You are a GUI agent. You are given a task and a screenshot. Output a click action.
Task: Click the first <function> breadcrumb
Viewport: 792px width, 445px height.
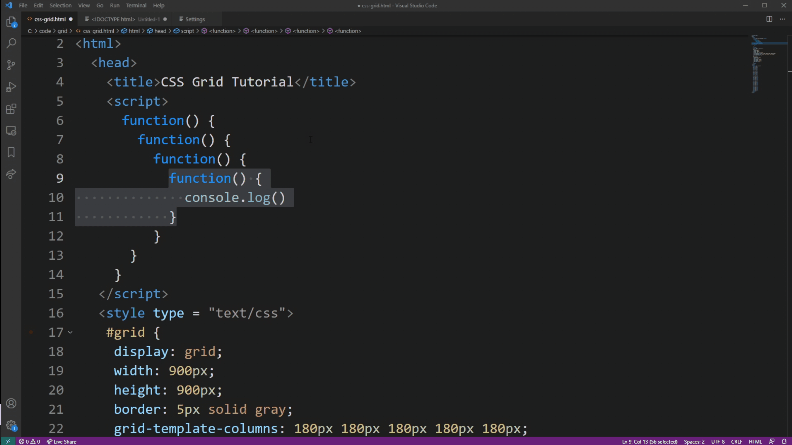pyautogui.click(x=219, y=31)
